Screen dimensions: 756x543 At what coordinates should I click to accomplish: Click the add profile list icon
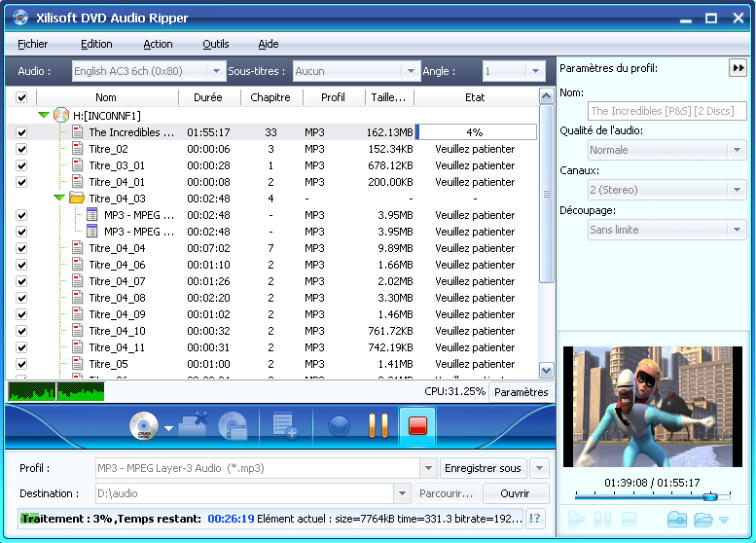tap(285, 425)
